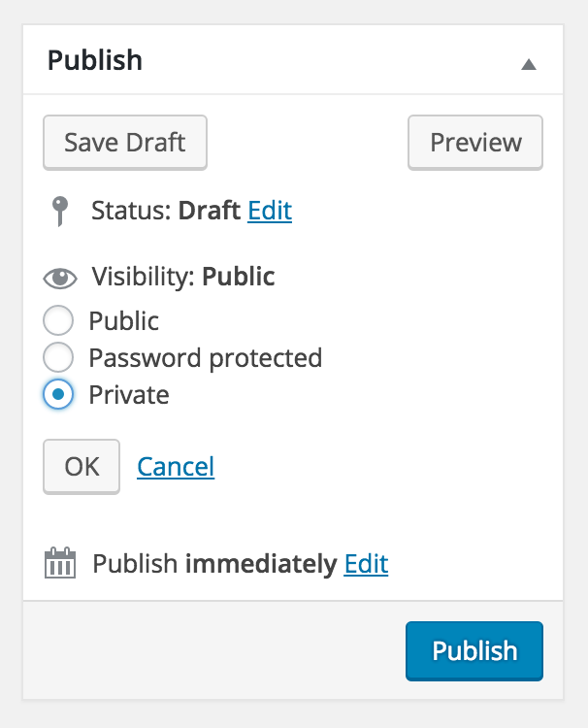Viewport: 588px width, 728px height.
Task: Click the Public option label text
Action: (x=123, y=321)
